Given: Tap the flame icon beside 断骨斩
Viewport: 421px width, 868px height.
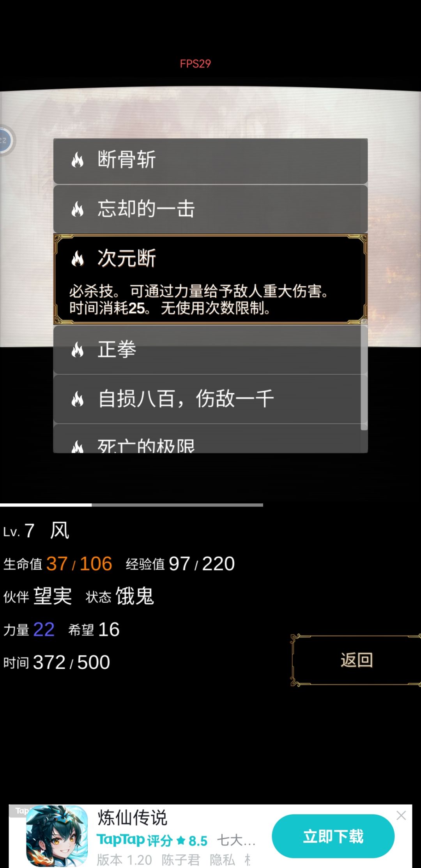Looking at the screenshot, I should [x=78, y=160].
